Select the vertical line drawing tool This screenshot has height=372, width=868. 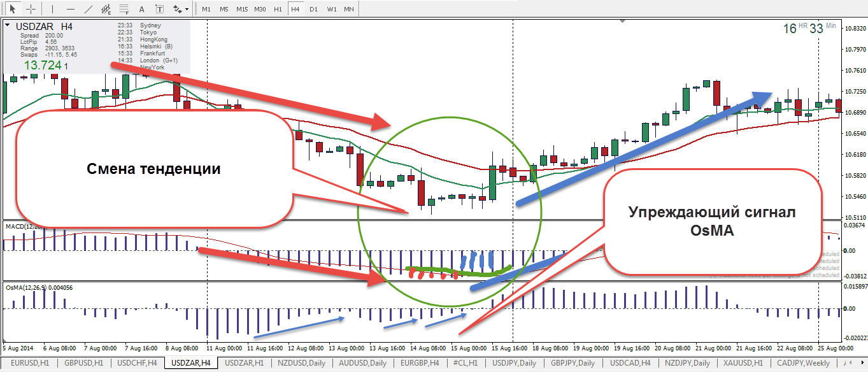(x=52, y=10)
